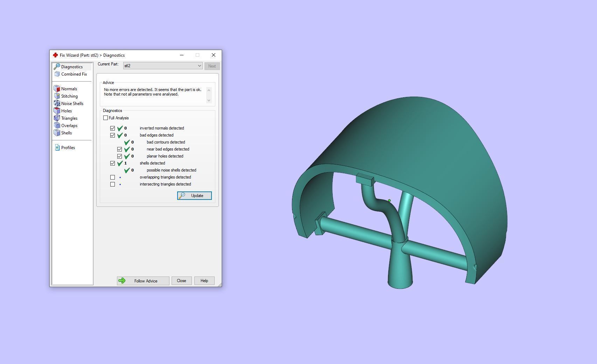Screen dimensions: 597x364
Task: Minimize the Fix Wizard dialog
Action: coord(181,55)
